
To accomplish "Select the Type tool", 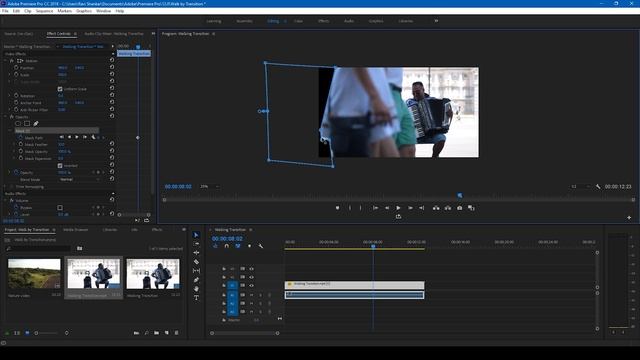I will coord(196,298).
